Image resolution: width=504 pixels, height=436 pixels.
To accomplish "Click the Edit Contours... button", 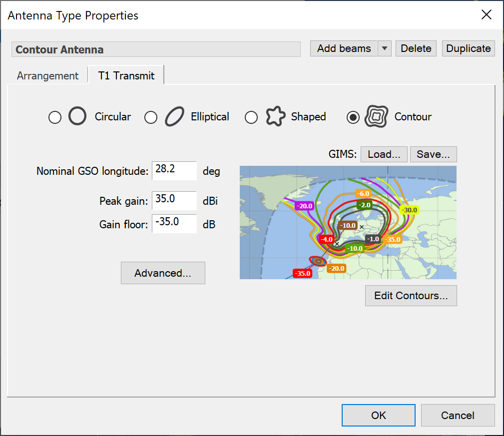I will pyautogui.click(x=411, y=296).
